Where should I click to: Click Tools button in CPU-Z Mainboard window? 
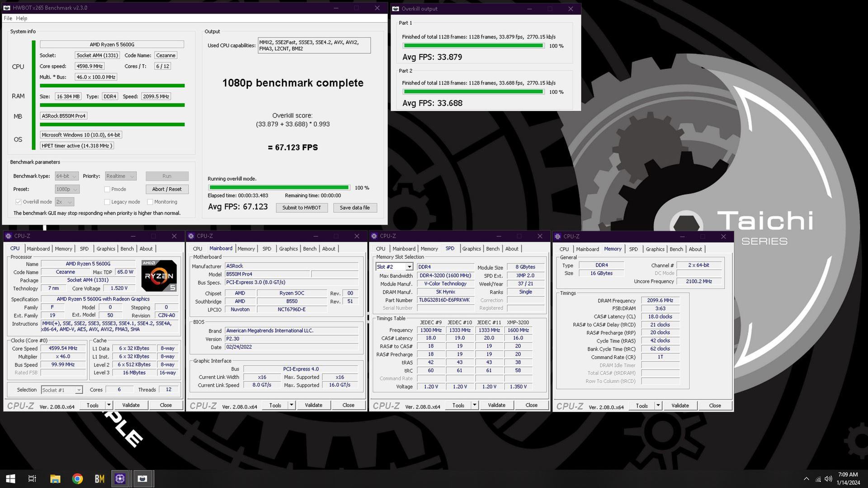(x=275, y=405)
